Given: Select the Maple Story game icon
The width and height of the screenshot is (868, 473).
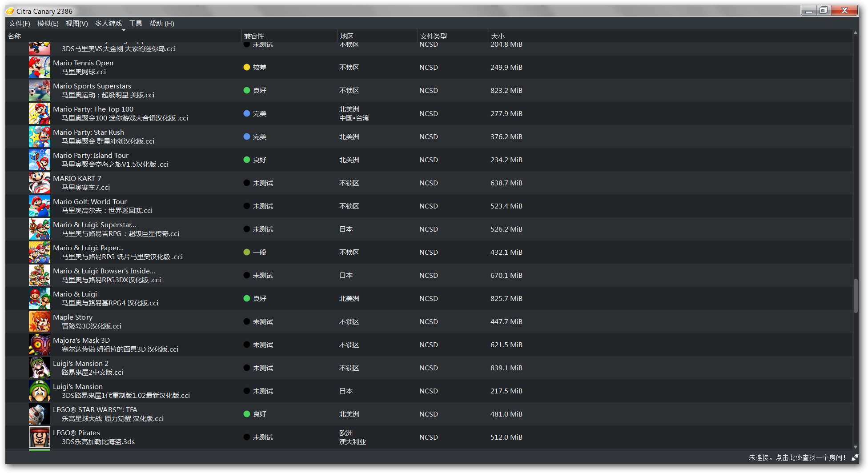Looking at the screenshot, I should (40, 321).
